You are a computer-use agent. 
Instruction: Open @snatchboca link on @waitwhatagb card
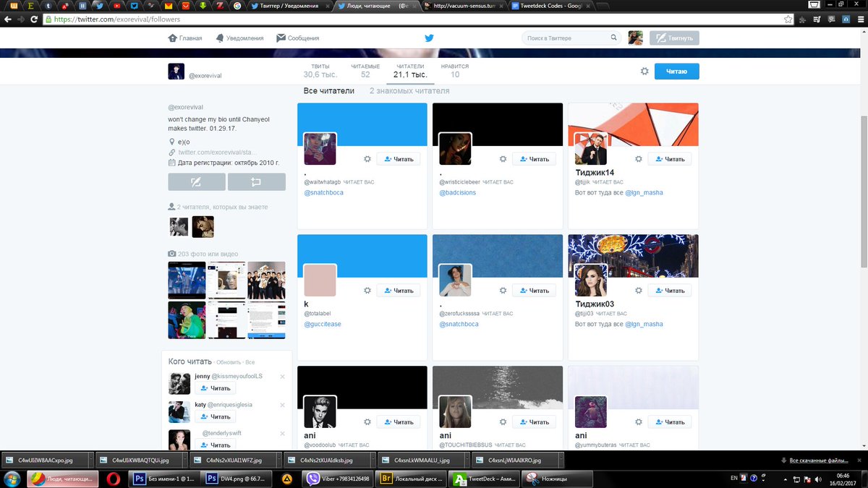pyautogui.click(x=323, y=193)
